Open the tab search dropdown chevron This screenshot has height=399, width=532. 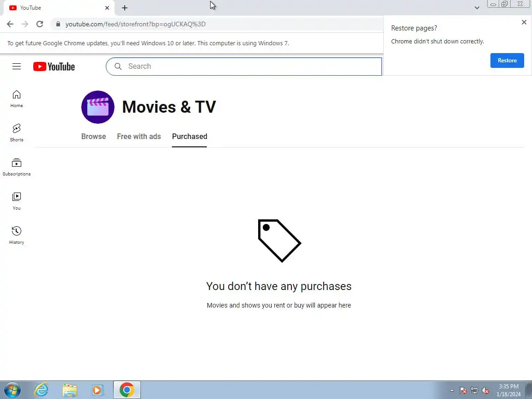477,8
